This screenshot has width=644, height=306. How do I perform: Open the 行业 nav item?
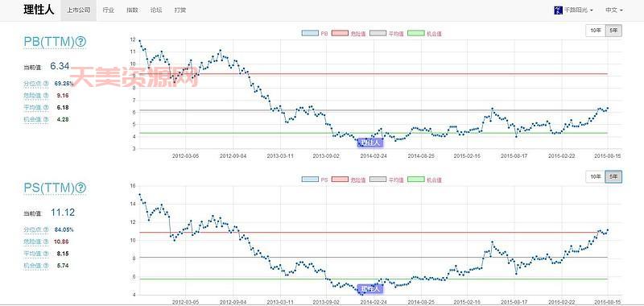[x=109, y=10]
